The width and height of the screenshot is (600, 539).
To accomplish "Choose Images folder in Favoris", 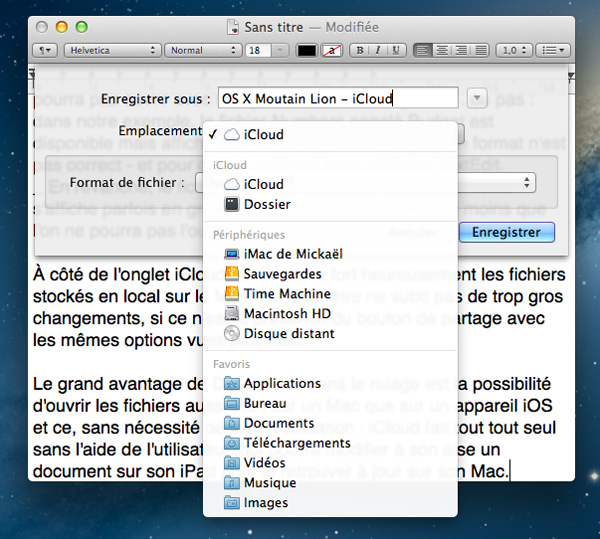I will click(330, 503).
